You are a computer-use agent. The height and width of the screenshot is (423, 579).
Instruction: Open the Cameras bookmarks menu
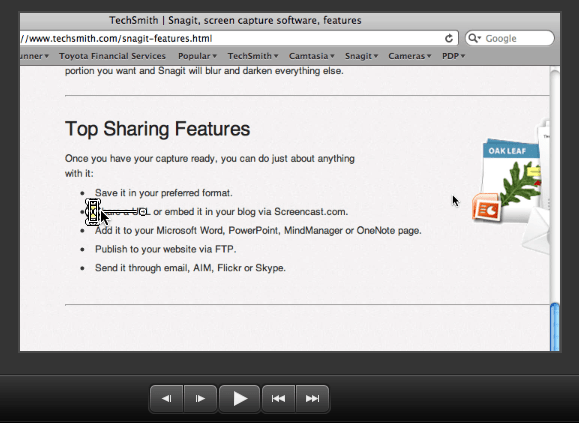410,56
